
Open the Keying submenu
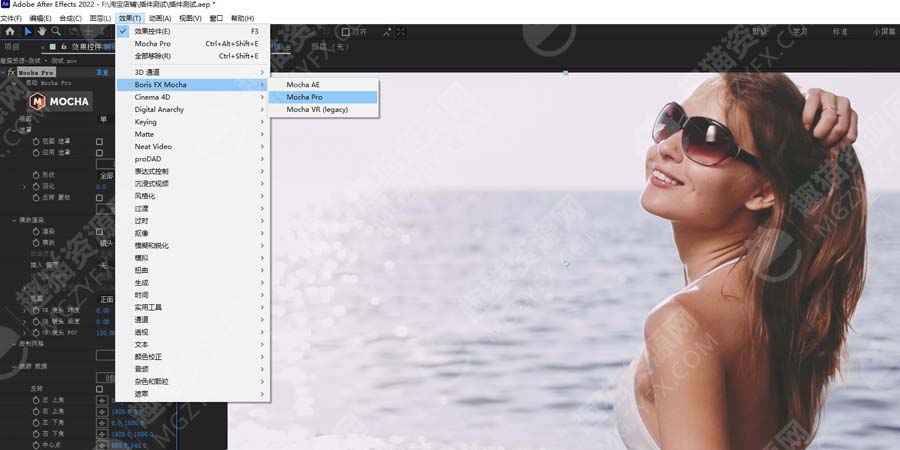tap(192, 122)
